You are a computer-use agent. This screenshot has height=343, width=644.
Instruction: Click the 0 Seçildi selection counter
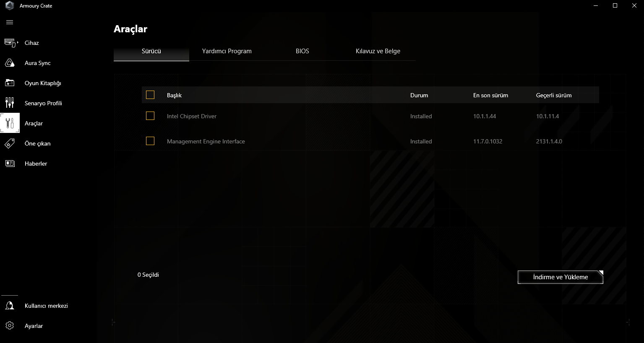coord(148,275)
